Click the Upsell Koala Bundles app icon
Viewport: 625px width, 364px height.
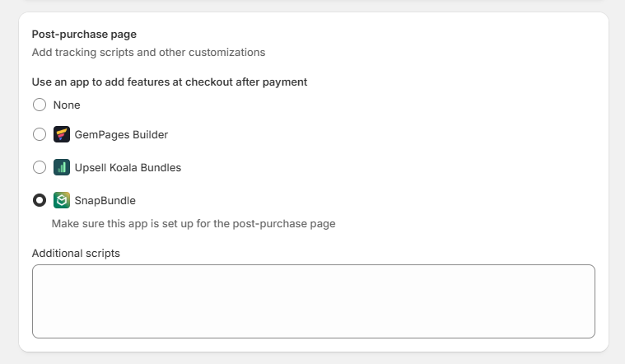(x=62, y=167)
